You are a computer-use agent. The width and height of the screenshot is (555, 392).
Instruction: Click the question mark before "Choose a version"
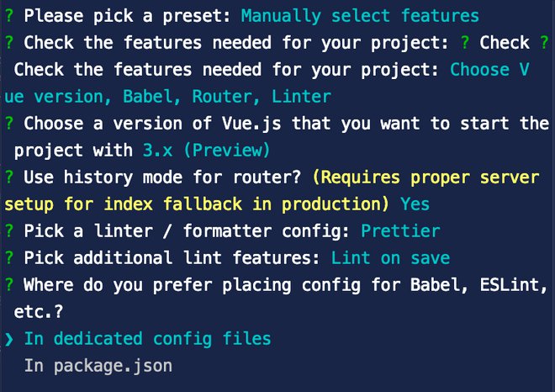[9, 124]
